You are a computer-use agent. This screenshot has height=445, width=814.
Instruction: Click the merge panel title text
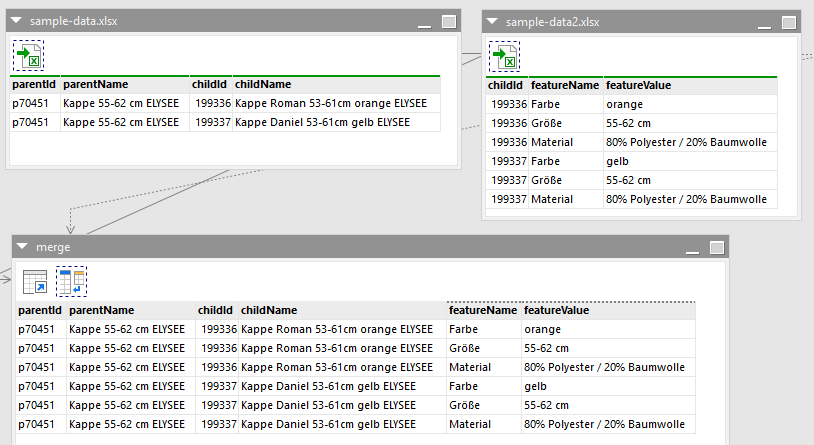(x=53, y=247)
